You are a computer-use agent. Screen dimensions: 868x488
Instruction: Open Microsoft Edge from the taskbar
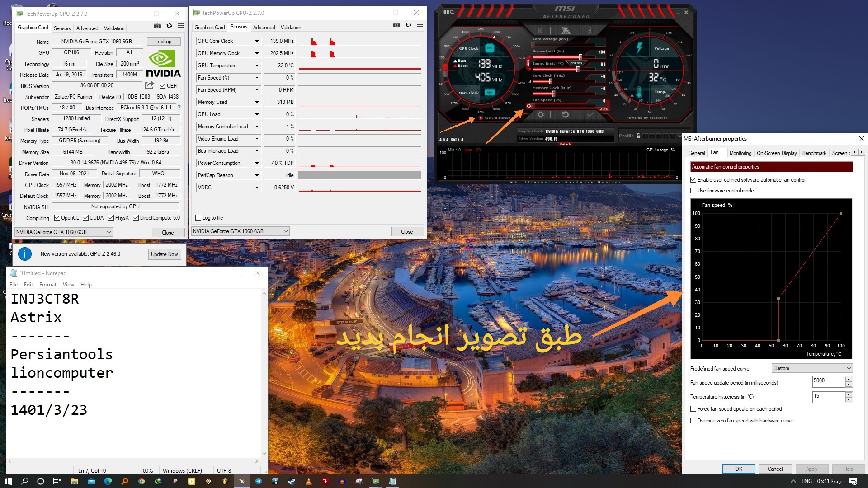click(x=108, y=481)
